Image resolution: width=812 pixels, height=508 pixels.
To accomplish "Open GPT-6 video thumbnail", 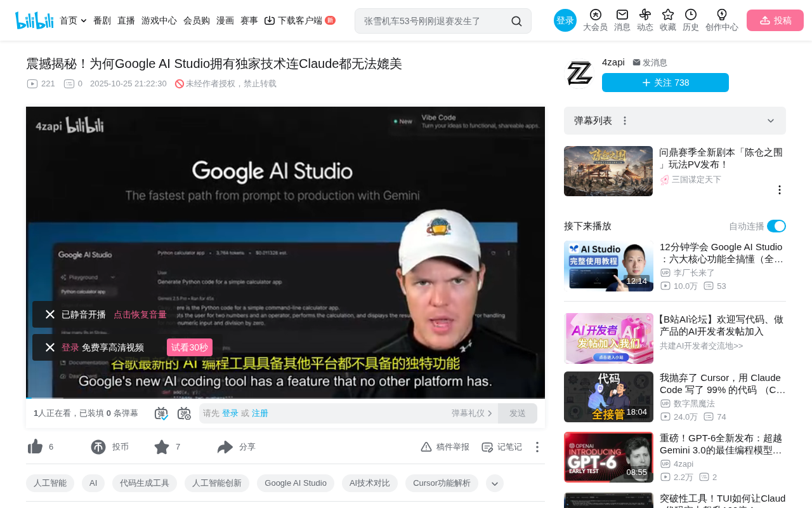I will point(608,457).
